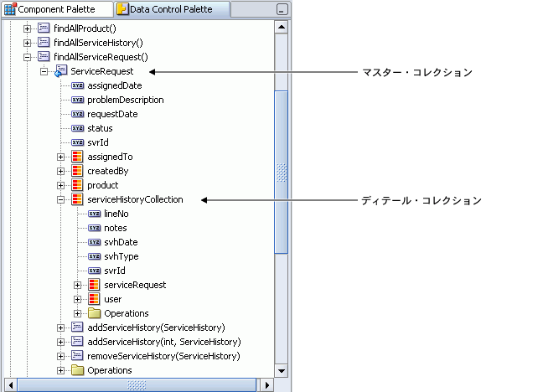Click the svhType attribute icon
543x392 pixels.
click(x=94, y=256)
